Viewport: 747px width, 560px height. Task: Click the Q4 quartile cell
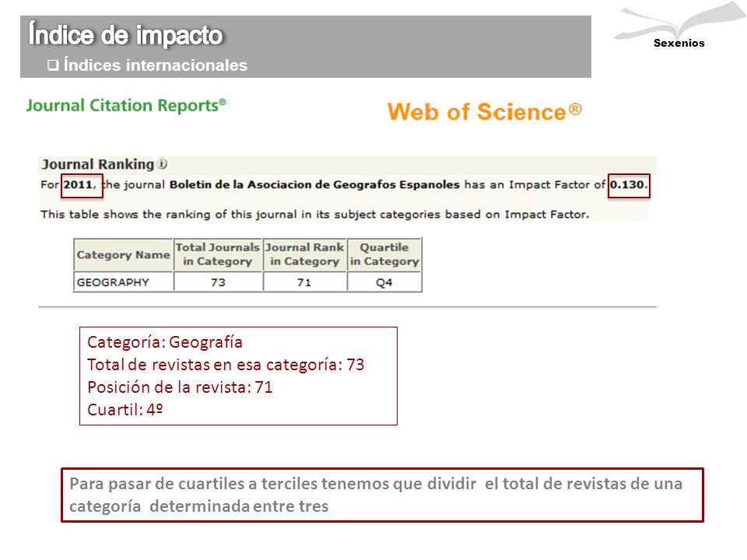tap(384, 282)
